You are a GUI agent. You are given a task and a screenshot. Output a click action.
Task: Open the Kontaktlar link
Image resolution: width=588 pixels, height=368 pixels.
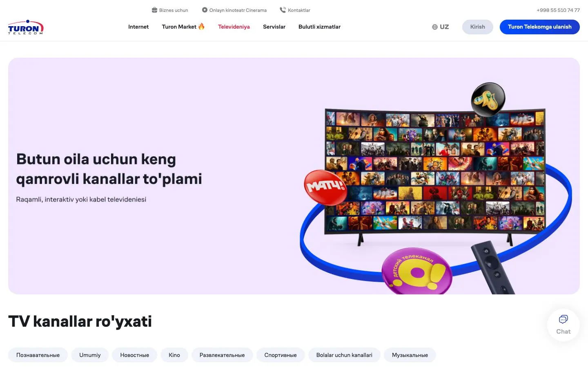coord(295,10)
